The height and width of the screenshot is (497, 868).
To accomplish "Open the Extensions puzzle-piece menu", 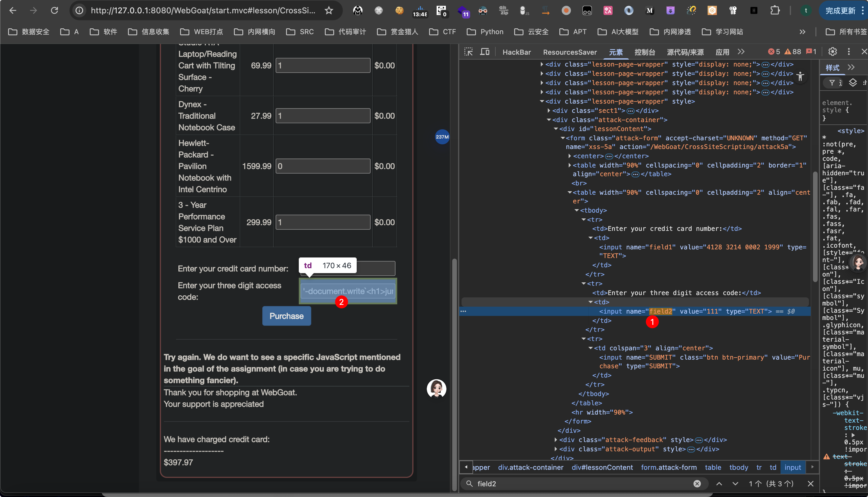I will click(x=775, y=11).
